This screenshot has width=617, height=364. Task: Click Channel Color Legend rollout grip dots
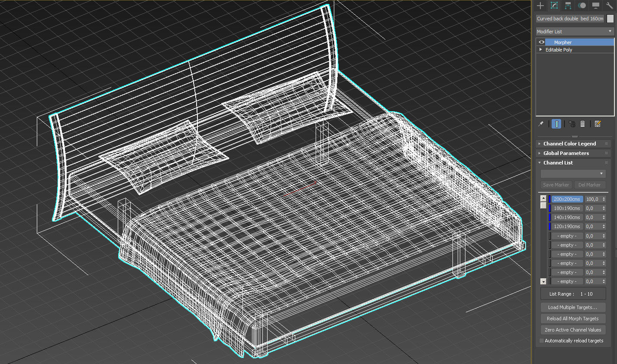(x=606, y=144)
